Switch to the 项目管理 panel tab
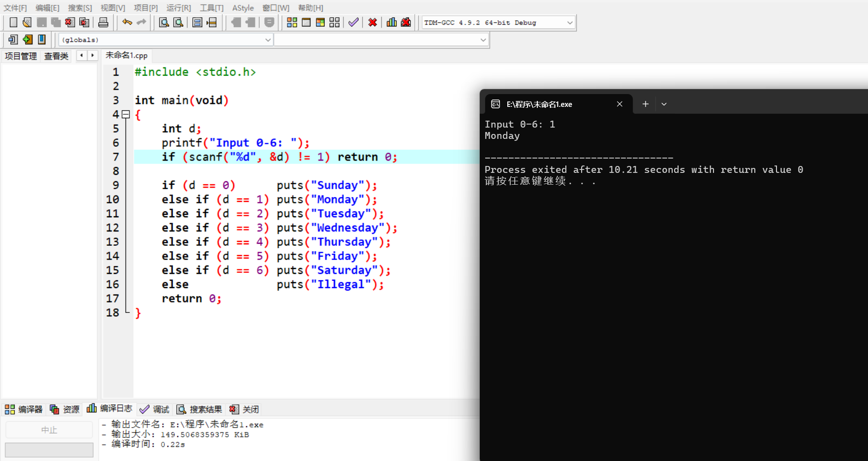The width and height of the screenshot is (868, 461). point(21,56)
